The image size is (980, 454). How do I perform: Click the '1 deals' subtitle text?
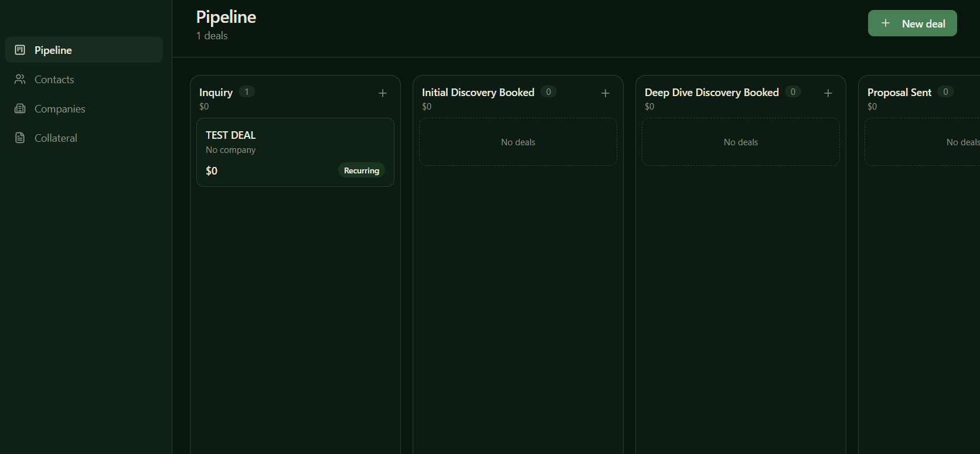[212, 36]
